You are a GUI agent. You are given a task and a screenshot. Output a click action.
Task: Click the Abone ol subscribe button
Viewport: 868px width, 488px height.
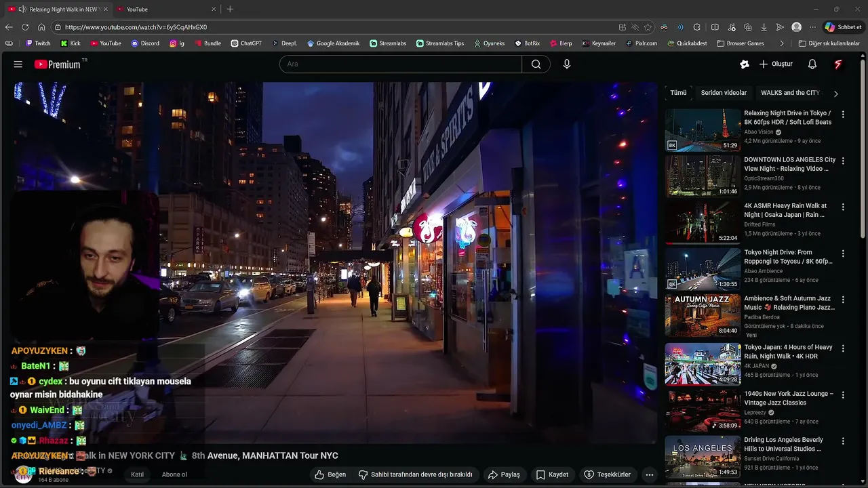(x=174, y=474)
